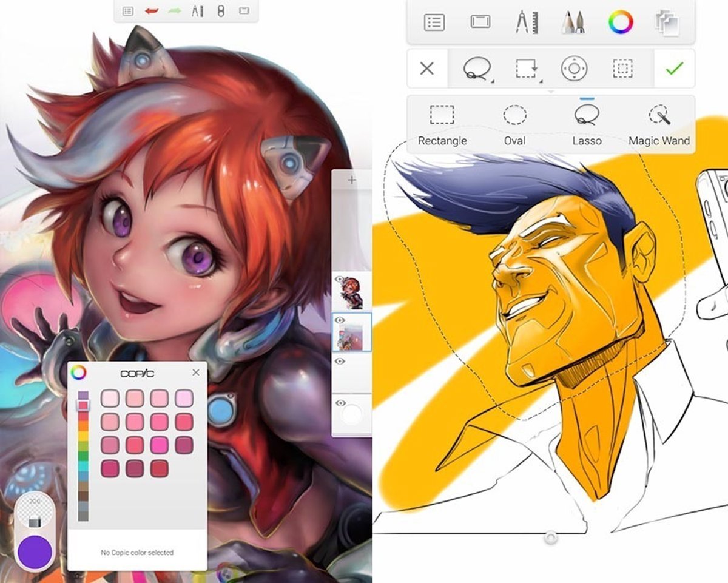728x583 pixels.
Task: Select the nudge selection circle-arrows icon
Action: (x=574, y=69)
